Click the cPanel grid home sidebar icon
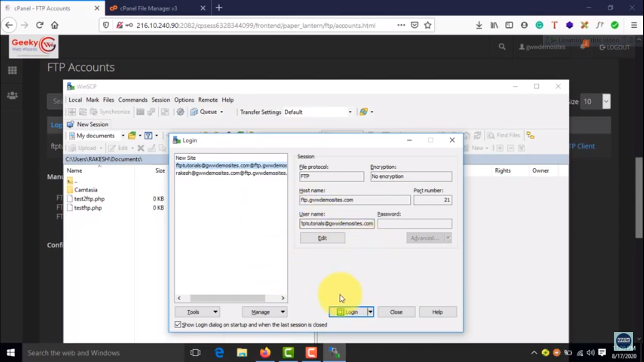This screenshot has height=362, width=644. 12,70
